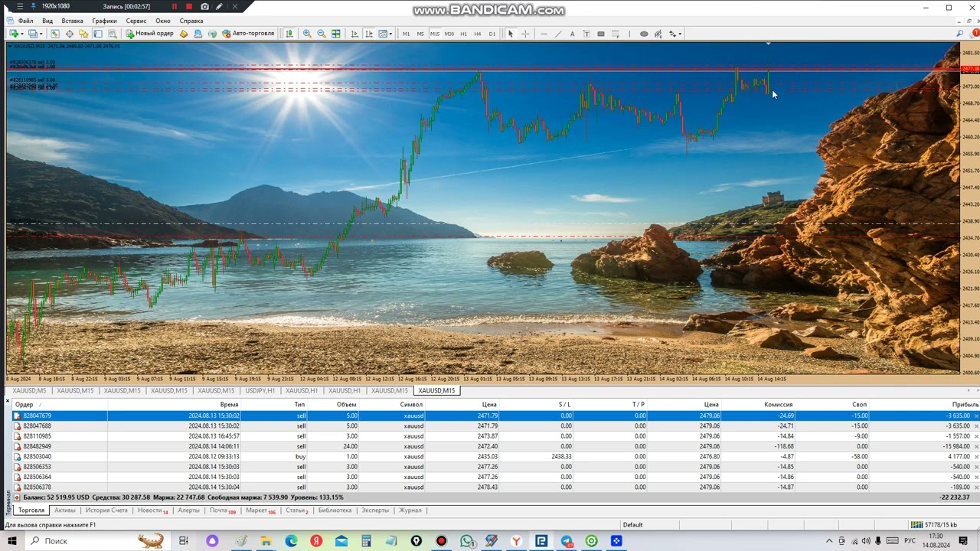Draw a horizontal line tool
The image size is (980, 551).
coord(544,34)
